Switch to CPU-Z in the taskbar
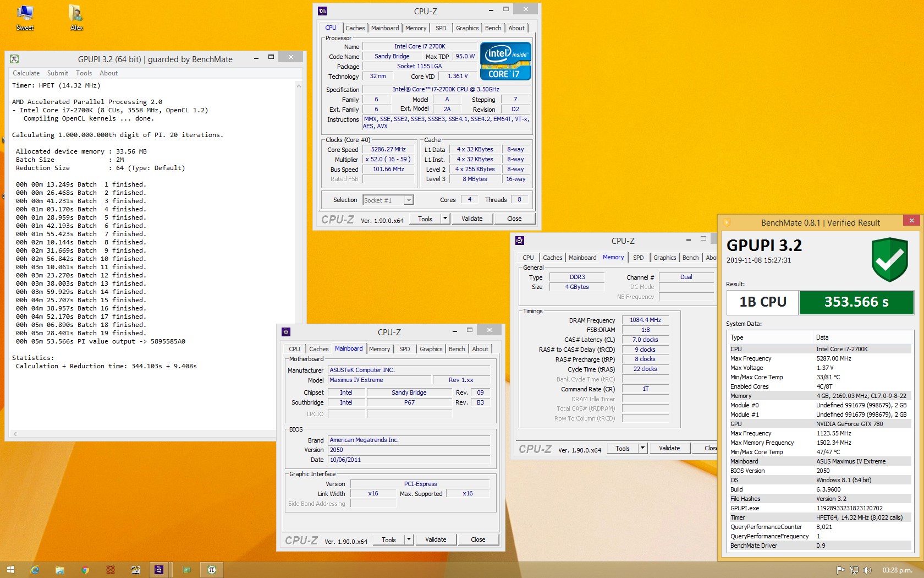924x578 pixels. pyautogui.click(x=159, y=570)
